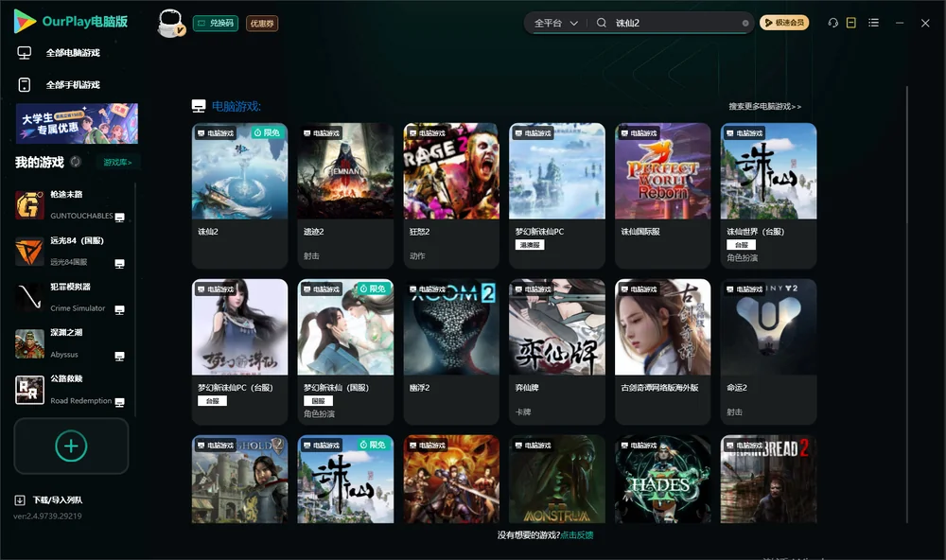Viewport: 946px width, 560px height.
Task: Click 限免 badge on 梦幻新诛仙 (国服)
Action: click(372, 289)
